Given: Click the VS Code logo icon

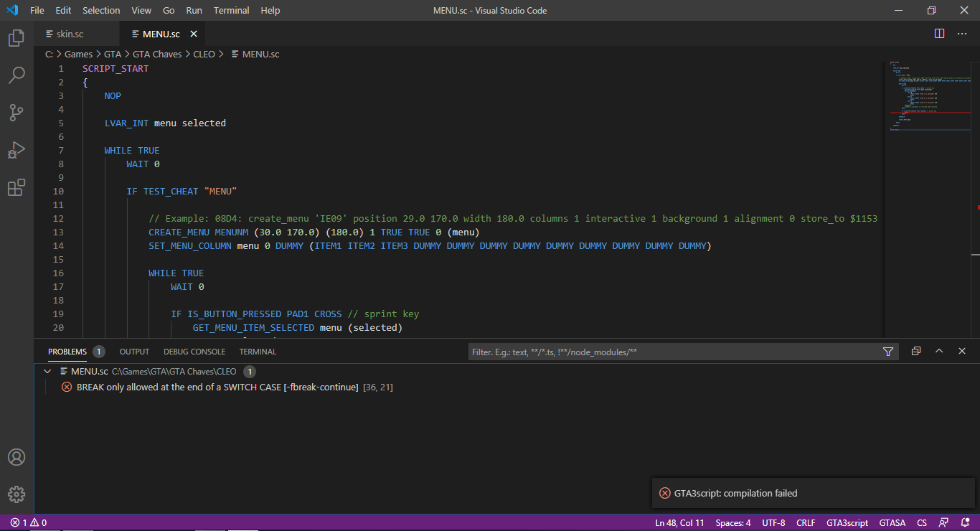Looking at the screenshot, I should 12,10.
